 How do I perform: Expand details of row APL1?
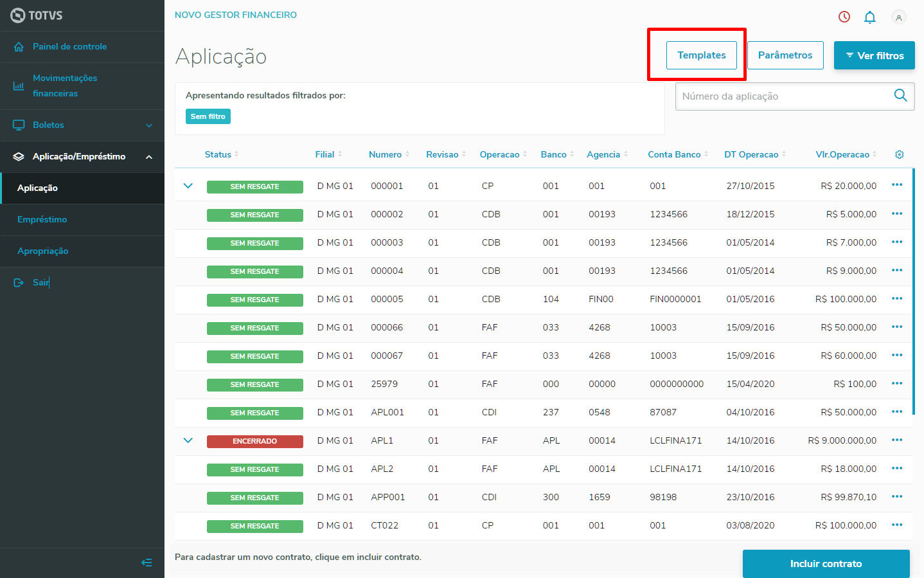click(x=188, y=440)
